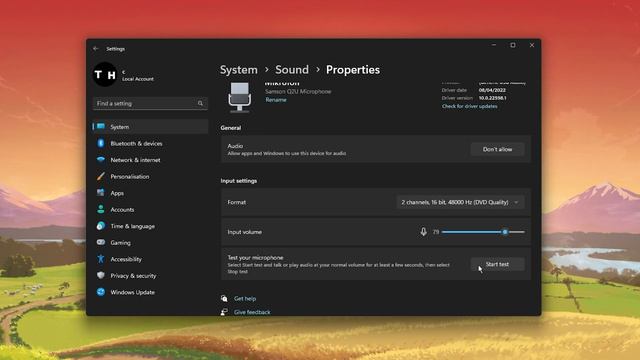Click the Input volume slider handle
Image resolution: width=640 pixels, height=360 pixels.
505,232
